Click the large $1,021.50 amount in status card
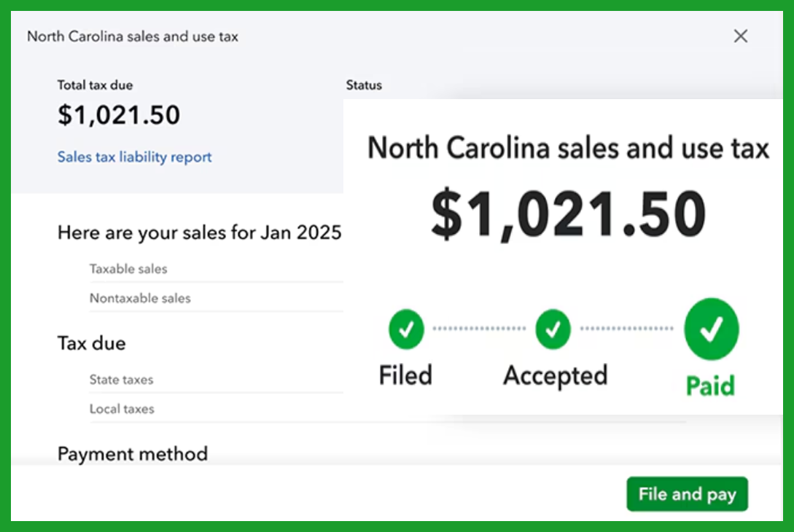The image size is (794, 532). (x=568, y=214)
